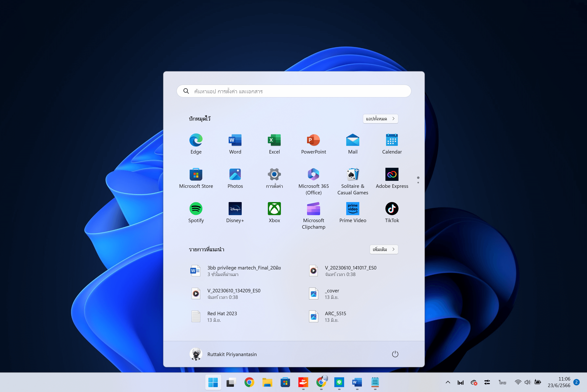
Task: Switch to LINE app on the taskbar
Action: click(339, 382)
